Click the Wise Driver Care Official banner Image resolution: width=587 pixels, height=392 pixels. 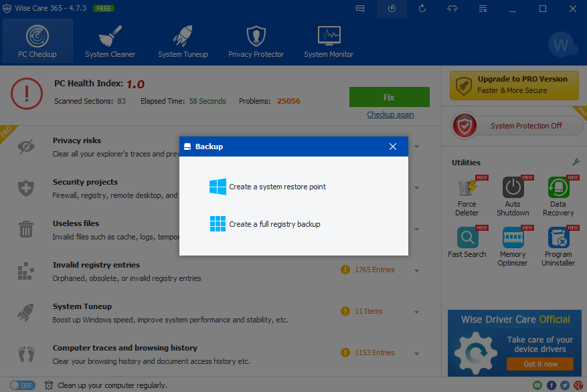pos(514,343)
